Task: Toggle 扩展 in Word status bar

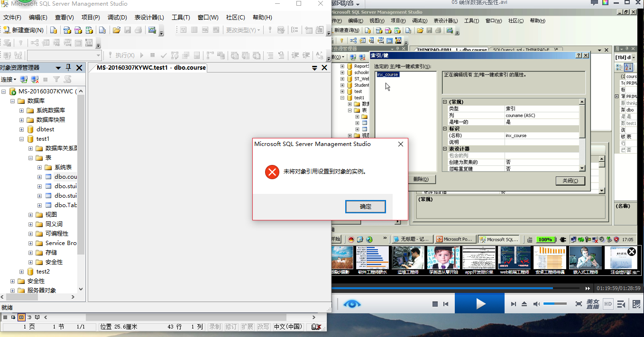Action: pyautogui.click(x=247, y=327)
